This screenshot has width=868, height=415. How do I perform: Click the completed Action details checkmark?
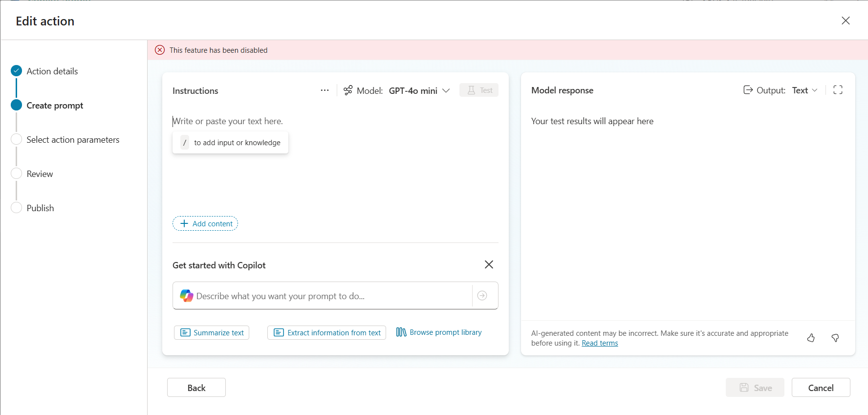tap(16, 71)
